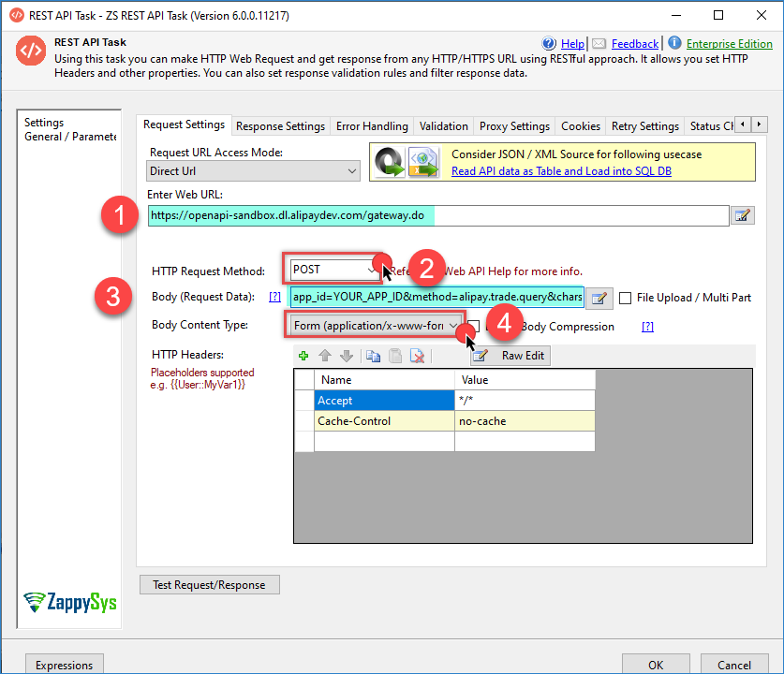This screenshot has width=784, height=674.
Task: Switch to the Response Settings tab
Action: pos(280,126)
